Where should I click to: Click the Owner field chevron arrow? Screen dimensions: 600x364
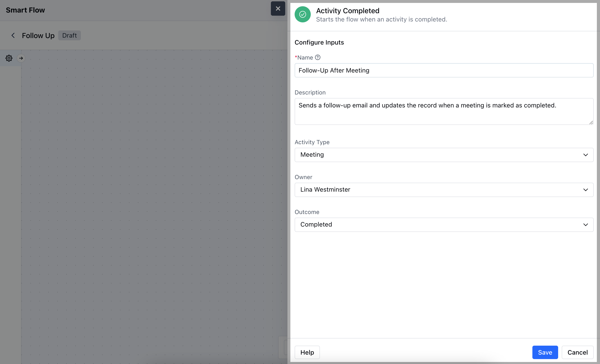[585, 190]
